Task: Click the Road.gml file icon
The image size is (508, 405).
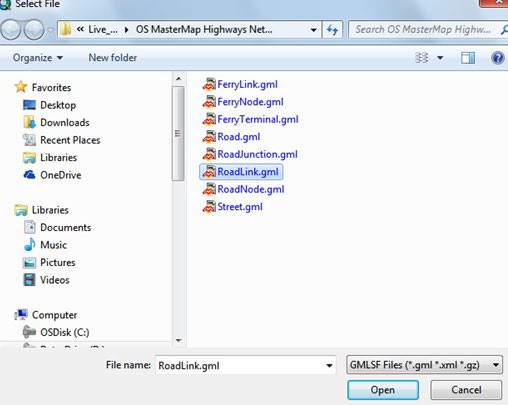Action: [x=209, y=137]
